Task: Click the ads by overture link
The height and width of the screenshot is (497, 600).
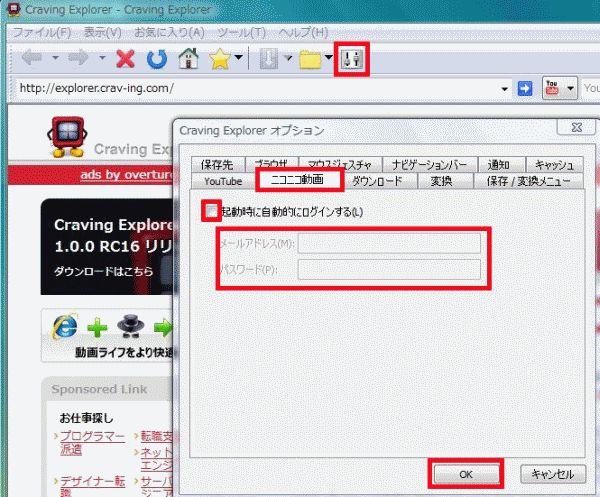Action: click(126, 175)
